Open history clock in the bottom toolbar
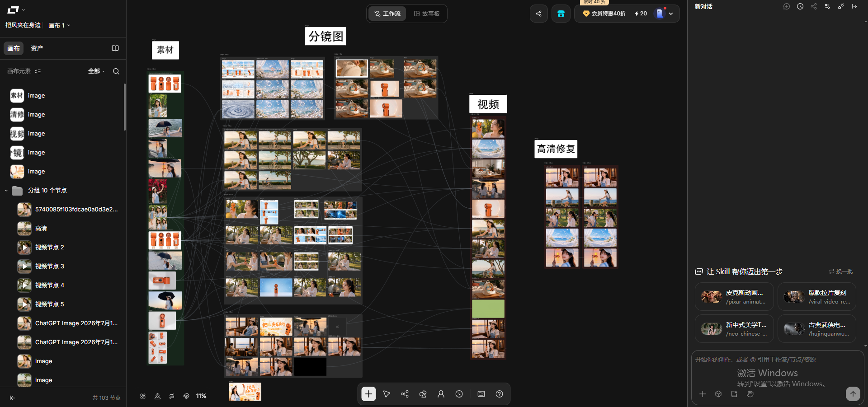868x407 pixels. pos(459,394)
